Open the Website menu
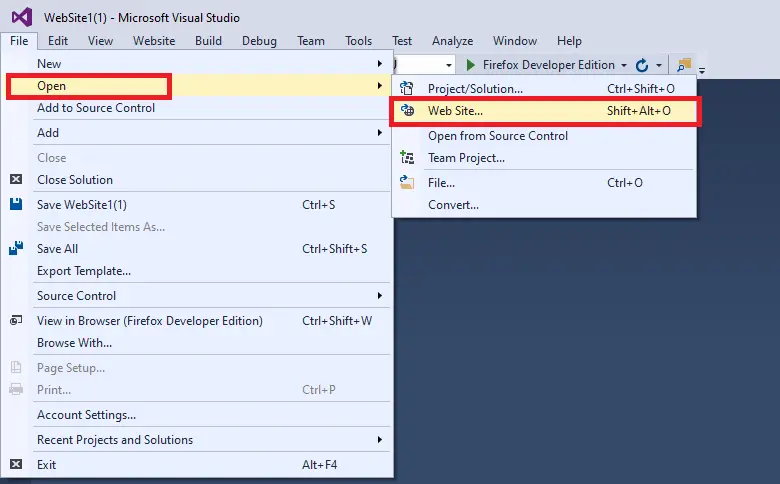Viewport: 780px width, 484px height. (x=154, y=41)
